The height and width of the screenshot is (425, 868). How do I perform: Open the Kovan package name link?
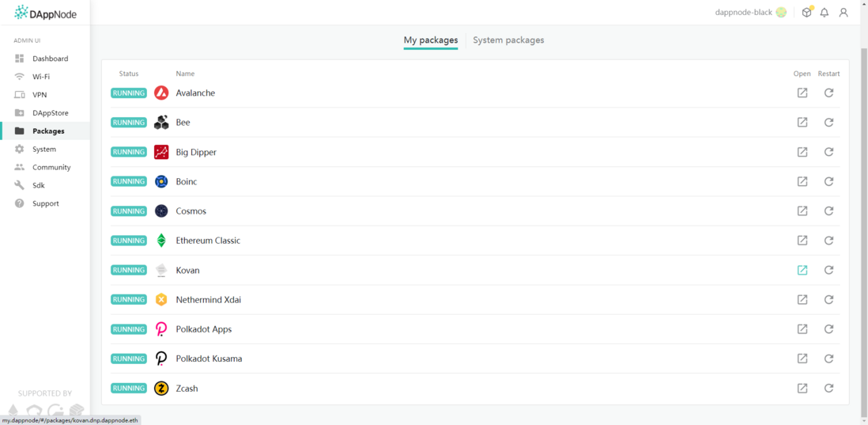click(x=187, y=270)
